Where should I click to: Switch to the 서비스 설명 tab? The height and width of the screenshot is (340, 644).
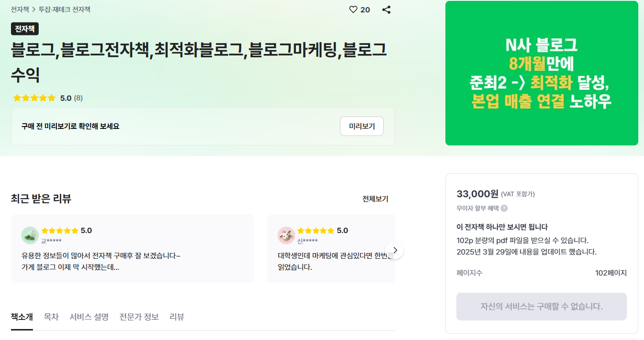(89, 316)
